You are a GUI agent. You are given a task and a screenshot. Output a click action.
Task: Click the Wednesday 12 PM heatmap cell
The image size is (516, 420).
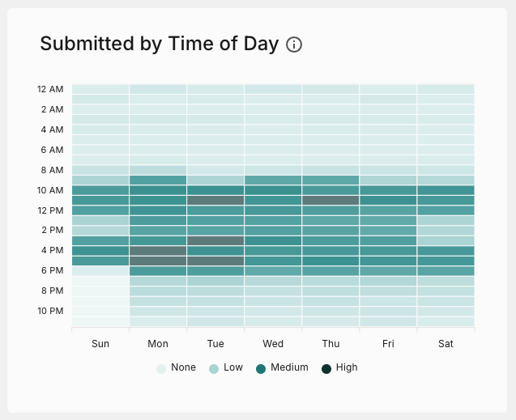pyautogui.click(x=273, y=210)
